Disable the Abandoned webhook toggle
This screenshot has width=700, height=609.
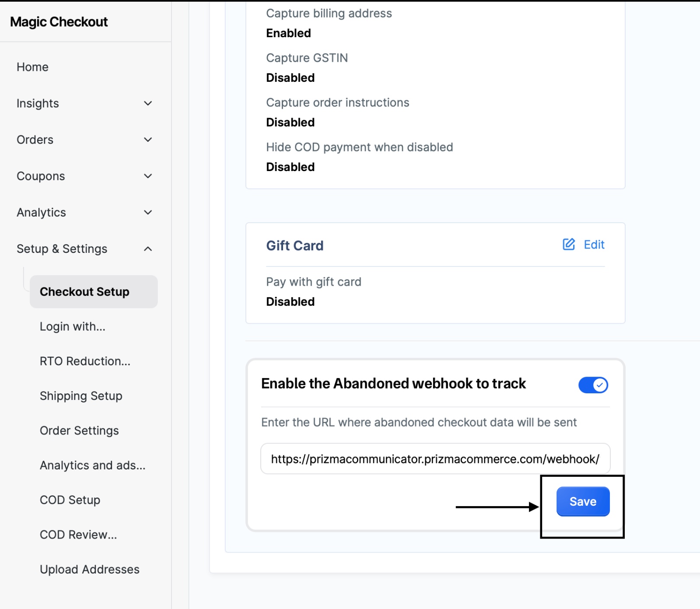pos(593,385)
